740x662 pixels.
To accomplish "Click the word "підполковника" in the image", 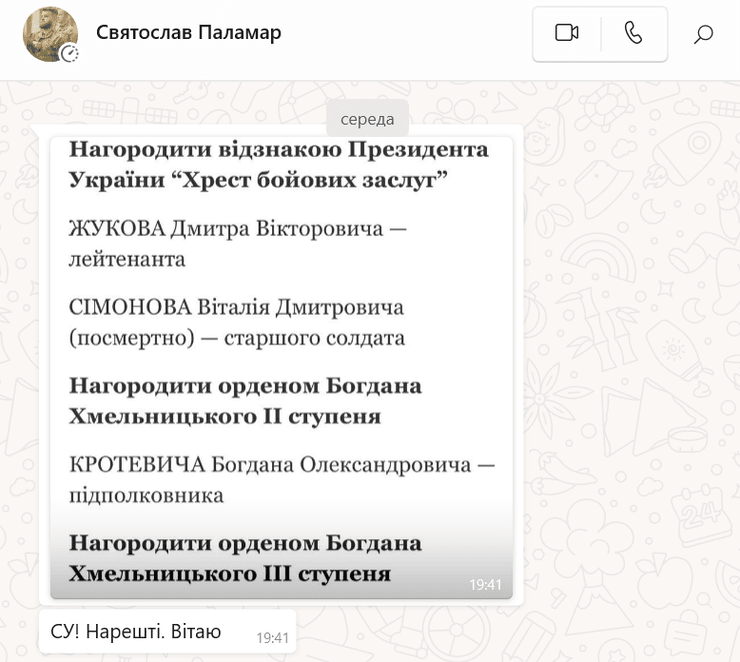I will tap(146, 495).
